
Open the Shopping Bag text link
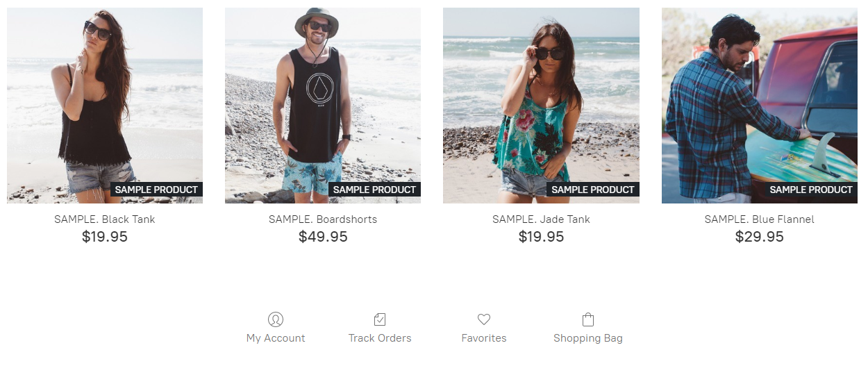click(x=588, y=338)
